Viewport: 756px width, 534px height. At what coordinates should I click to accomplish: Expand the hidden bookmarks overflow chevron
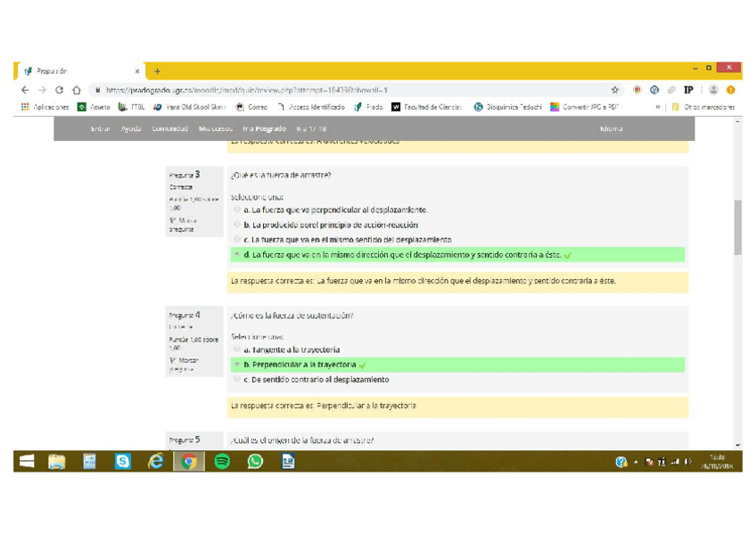point(659,107)
